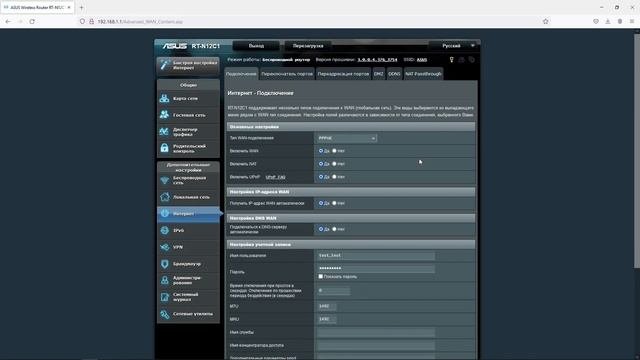Select Нет for automatic WAN IP address
This screenshot has width=640, height=360.
click(x=334, y=203)
